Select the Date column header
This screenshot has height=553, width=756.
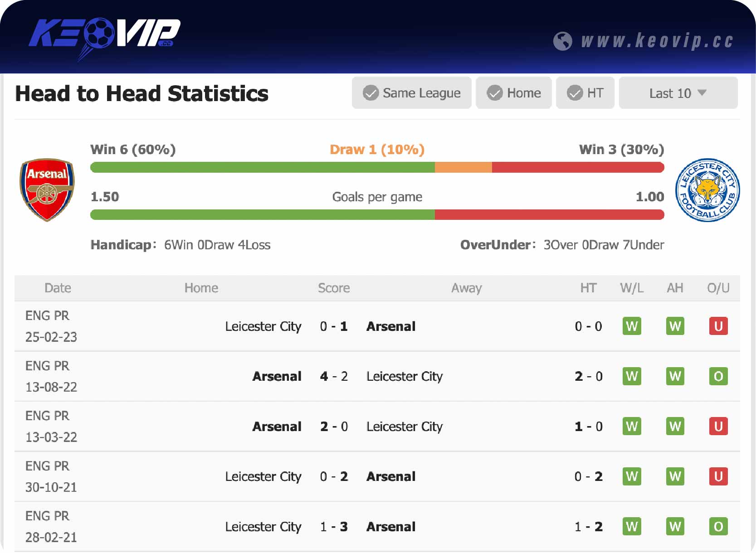[x=58, y=288]
